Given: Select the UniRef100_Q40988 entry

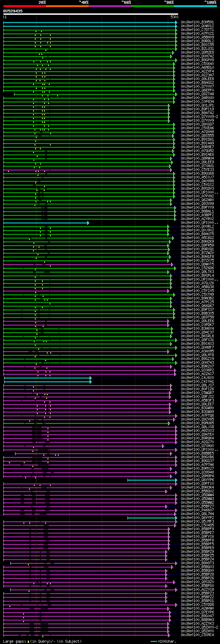Looking at the screenshot, I should click(x=197, y=181).
